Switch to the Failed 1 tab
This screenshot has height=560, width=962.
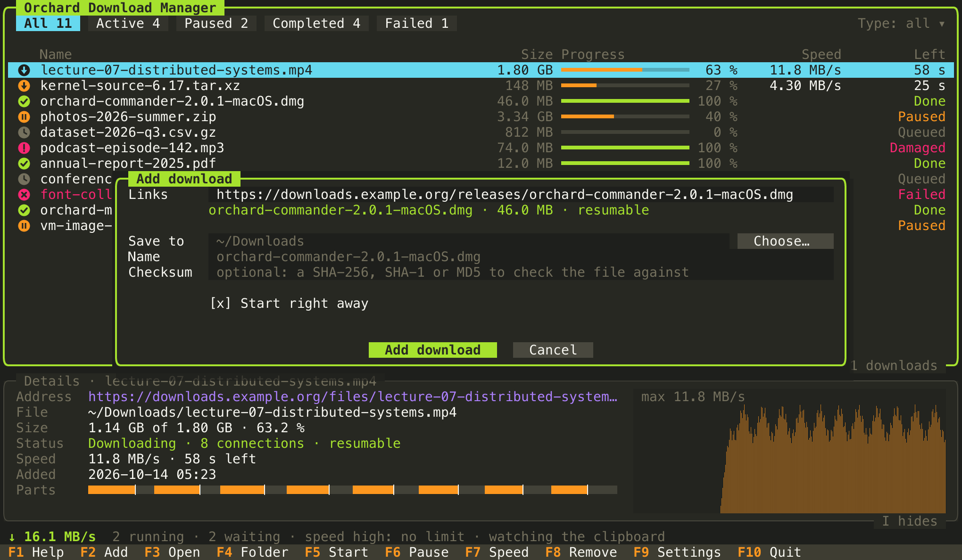(417, 24)
